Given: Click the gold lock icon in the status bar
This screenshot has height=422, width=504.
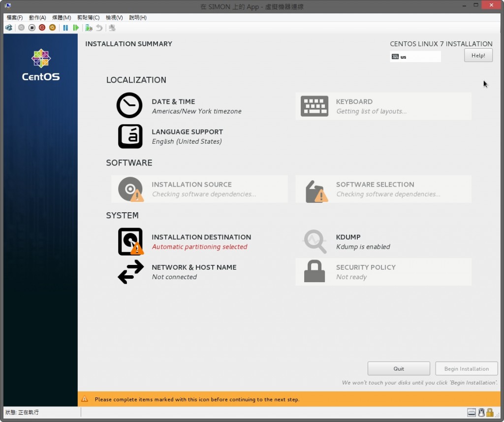Looking at the screenshot, I should pyautogui.click(x=490, y=412).
